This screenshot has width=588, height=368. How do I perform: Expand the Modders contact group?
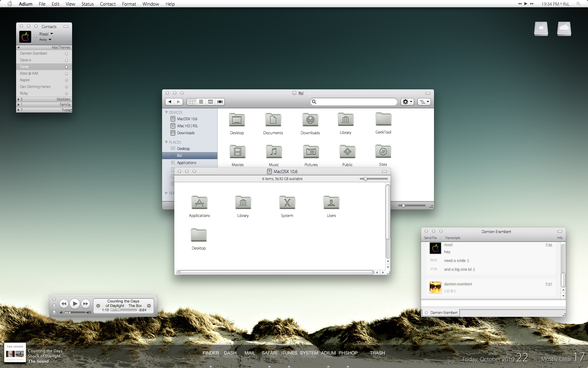pyautogui.click(x=19, y=99)
